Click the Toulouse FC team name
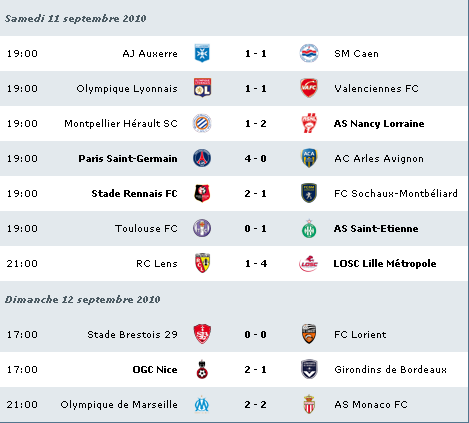 (x=146, y=229)
